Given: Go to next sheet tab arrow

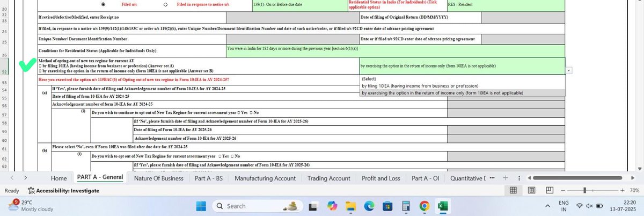Looking at the screenshot, I should coord(26,177).
